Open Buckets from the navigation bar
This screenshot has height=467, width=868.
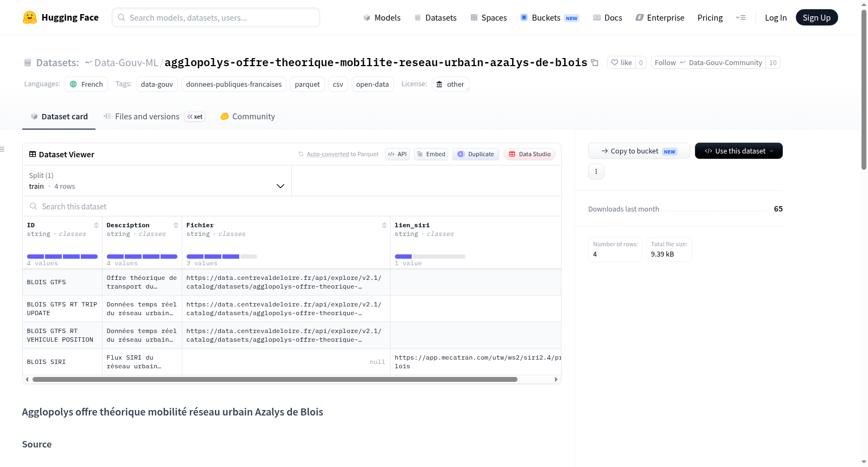coord(550,17)
